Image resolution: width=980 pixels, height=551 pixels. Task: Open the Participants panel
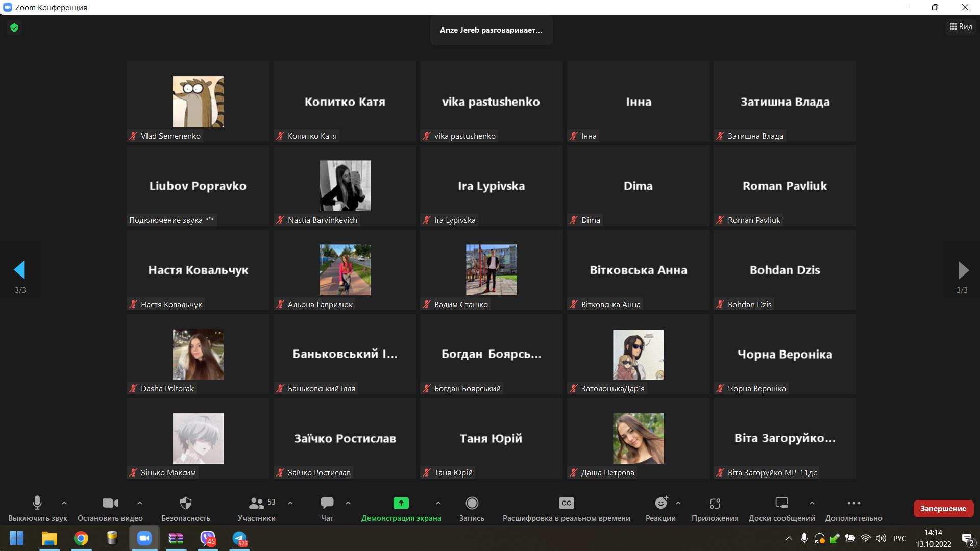tap(256, 504)
